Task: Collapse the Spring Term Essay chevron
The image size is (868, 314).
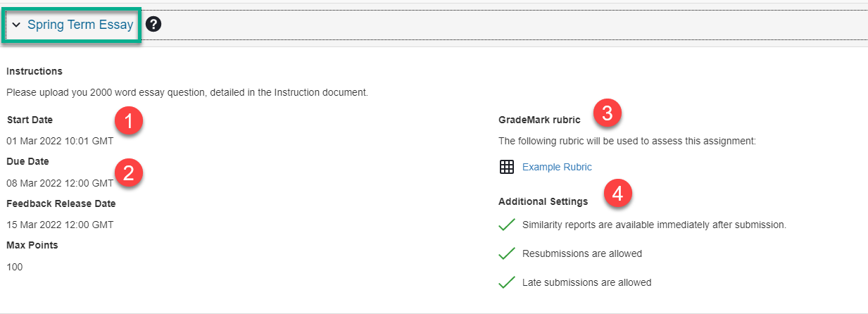Action: [x=16, y=25]
